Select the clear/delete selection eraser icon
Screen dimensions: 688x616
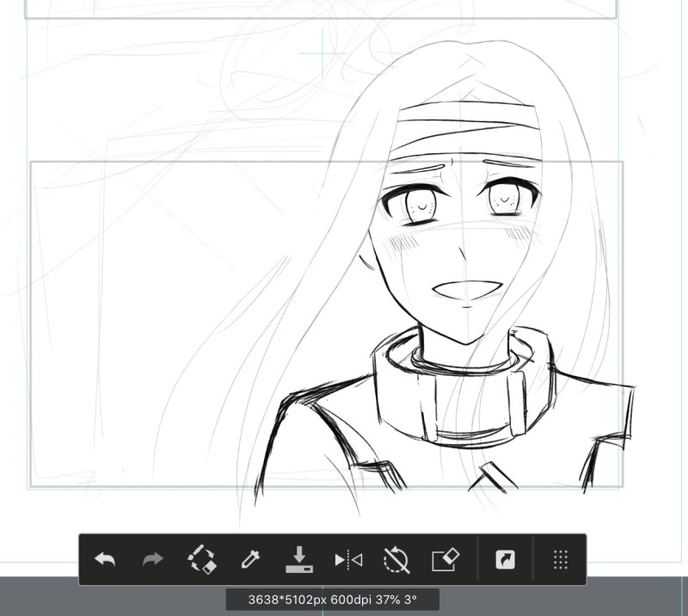(201, 559)
